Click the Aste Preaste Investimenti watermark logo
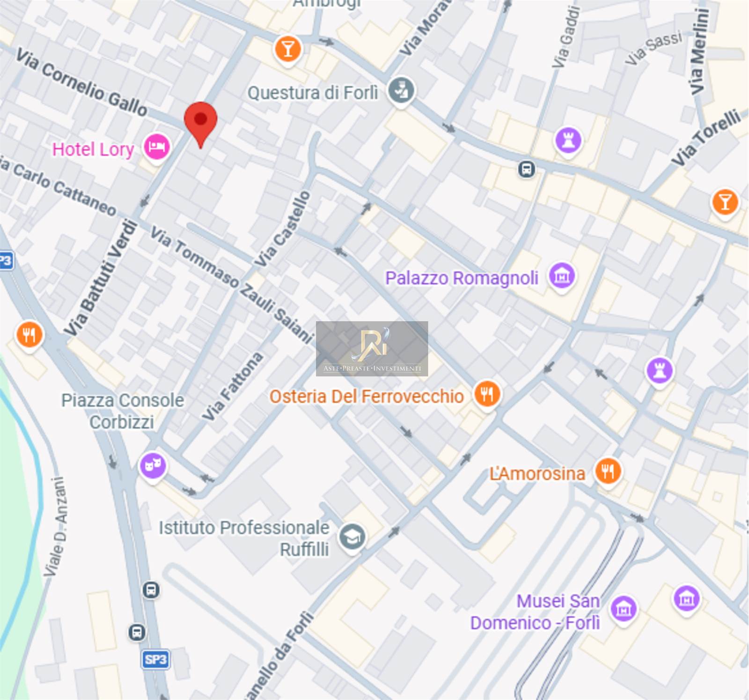Image resolution: width=749 pixels, height=700 pixels. click(x=372, y=349)
